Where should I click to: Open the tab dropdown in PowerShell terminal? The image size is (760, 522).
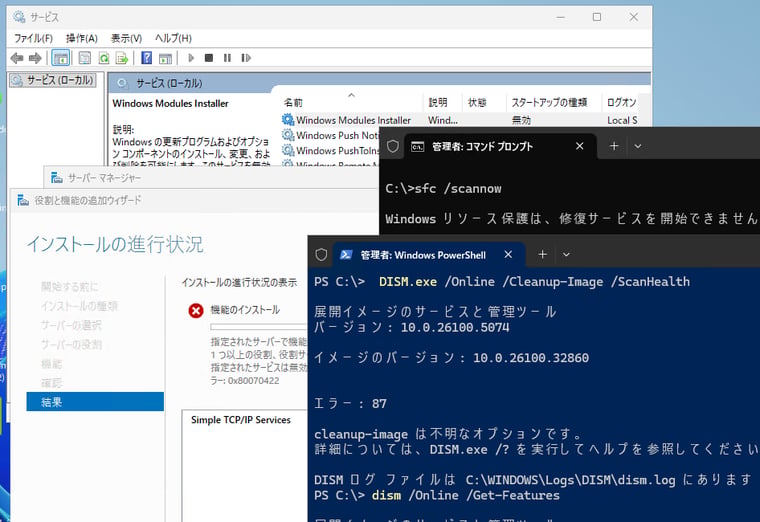pyautogui.click(x=566, y=254)
